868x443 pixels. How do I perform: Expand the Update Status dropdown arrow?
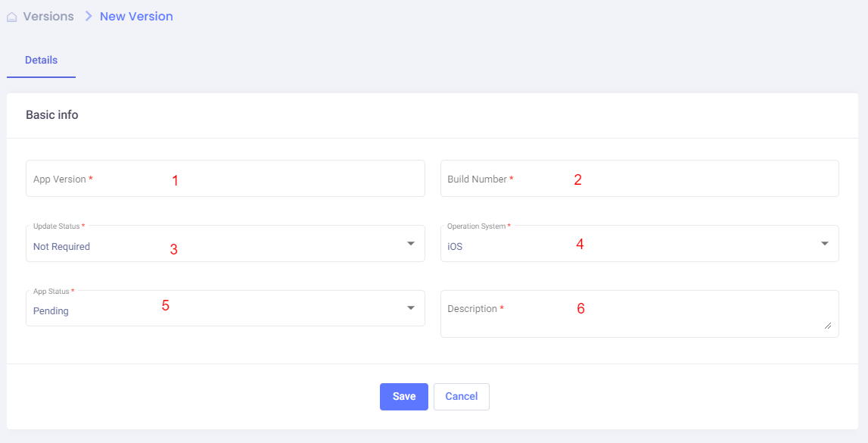(x=411, y=244)
